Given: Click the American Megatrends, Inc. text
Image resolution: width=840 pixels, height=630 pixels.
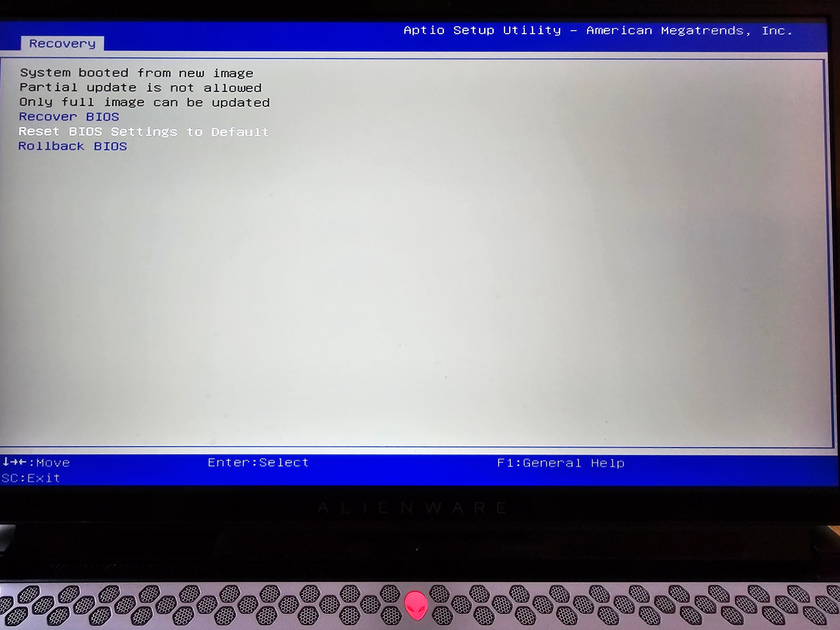Looking at the screenshot, I should [689, 31].
